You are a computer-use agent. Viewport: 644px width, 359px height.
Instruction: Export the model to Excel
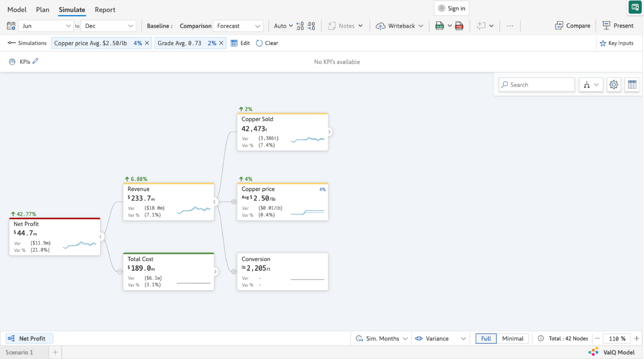tap(440, 26)
